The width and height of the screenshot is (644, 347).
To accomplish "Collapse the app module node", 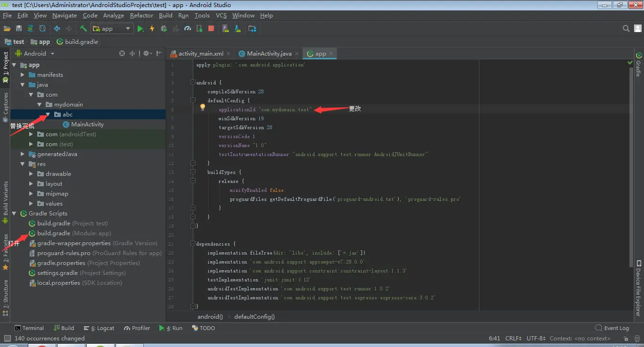I will pyautogui.click(x=14, y=65).
